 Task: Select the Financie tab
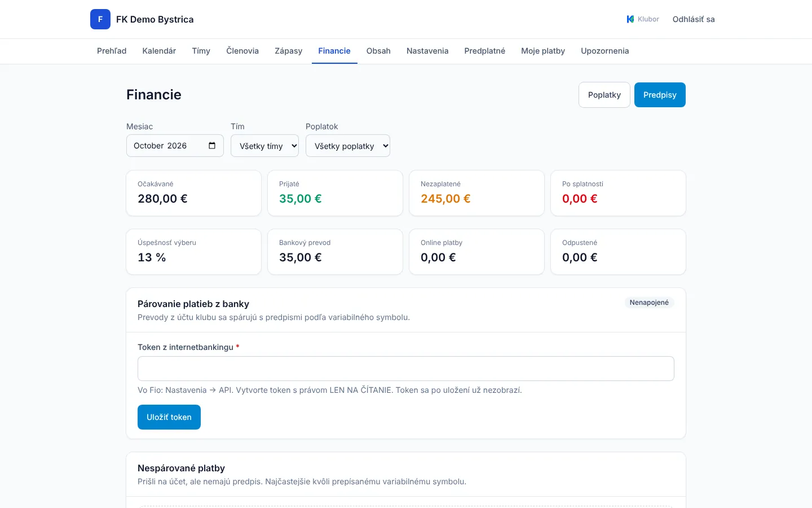334,51
